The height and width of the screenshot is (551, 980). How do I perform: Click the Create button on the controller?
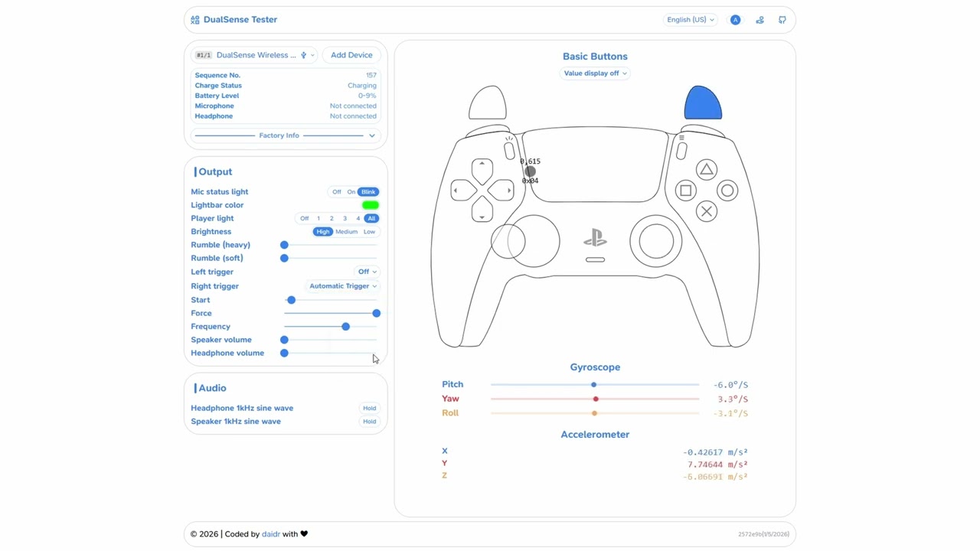510,151
